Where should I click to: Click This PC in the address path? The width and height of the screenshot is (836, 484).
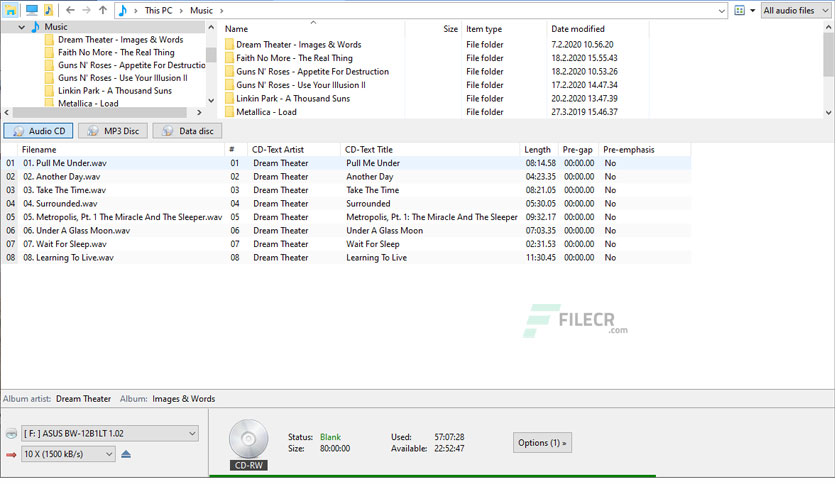coord(158,10)
